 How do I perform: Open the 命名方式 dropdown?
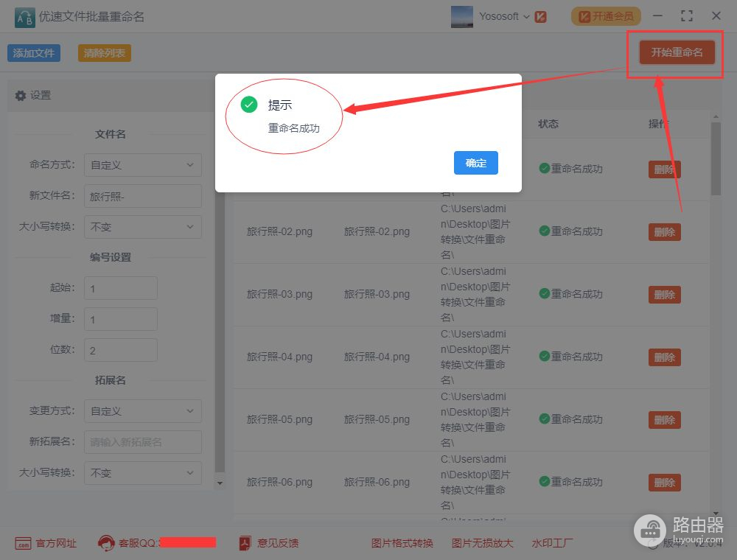[x=143, y=165]
